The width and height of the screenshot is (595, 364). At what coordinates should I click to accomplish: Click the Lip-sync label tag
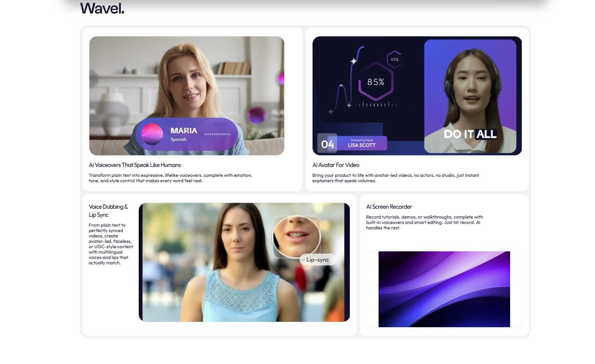(x=317, y=260)
